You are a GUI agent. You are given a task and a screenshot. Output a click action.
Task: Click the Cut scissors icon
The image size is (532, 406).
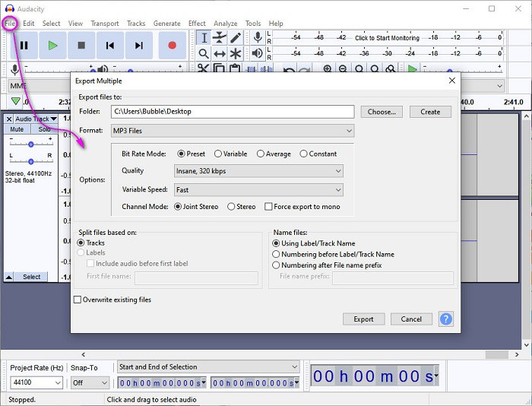(x=203, y=68)
